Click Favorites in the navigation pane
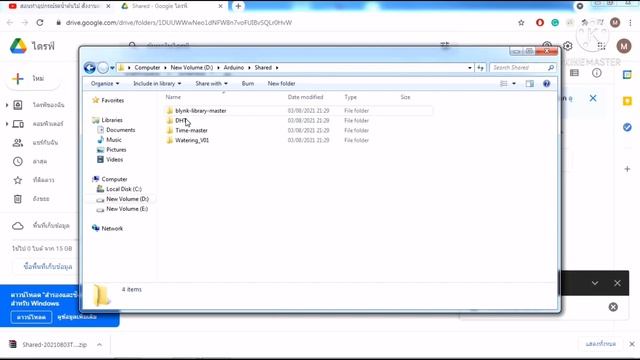The image size is (640, 360). (112, 100)
